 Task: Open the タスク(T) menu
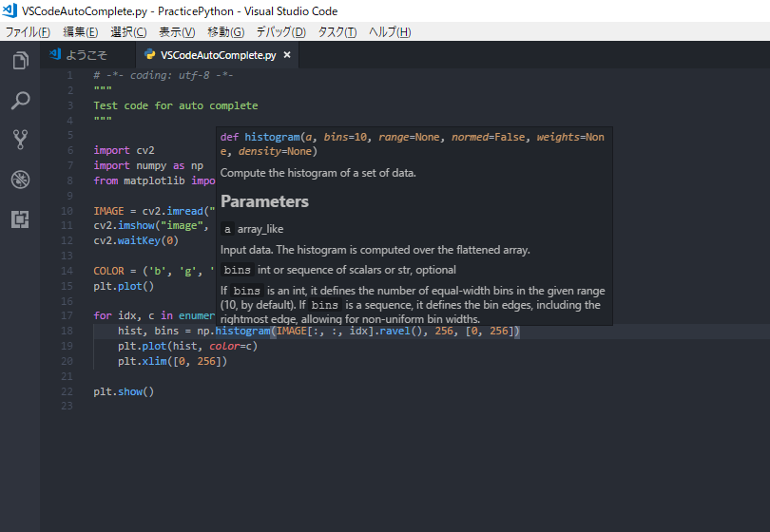(337, 32)
